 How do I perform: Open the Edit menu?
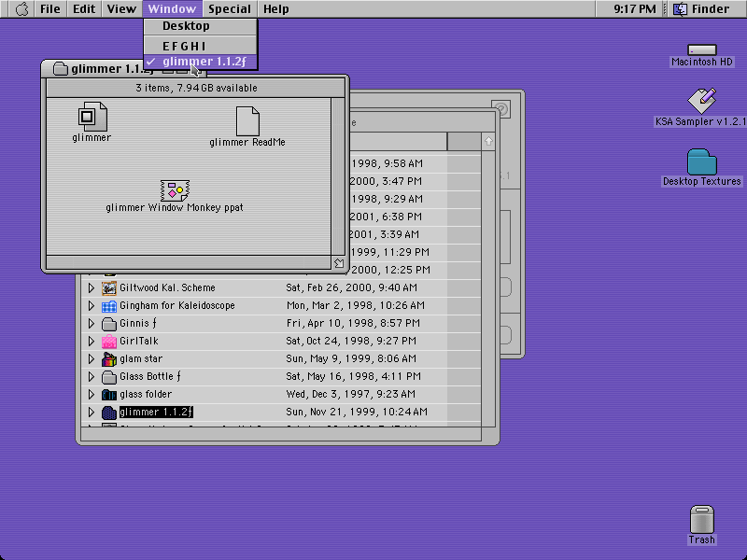84,9
